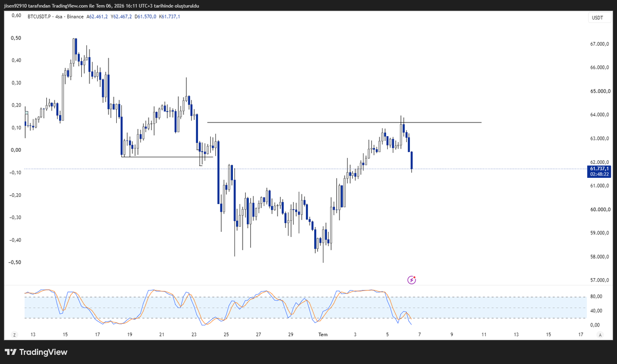Click the purple lightning event icon
This screenshot has height=364, width=617.
412,280
